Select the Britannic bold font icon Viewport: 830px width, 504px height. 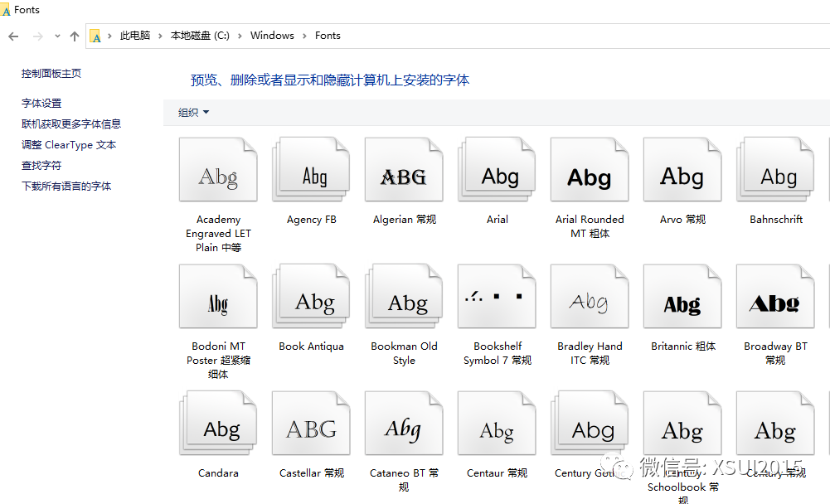tap(683, 297)
